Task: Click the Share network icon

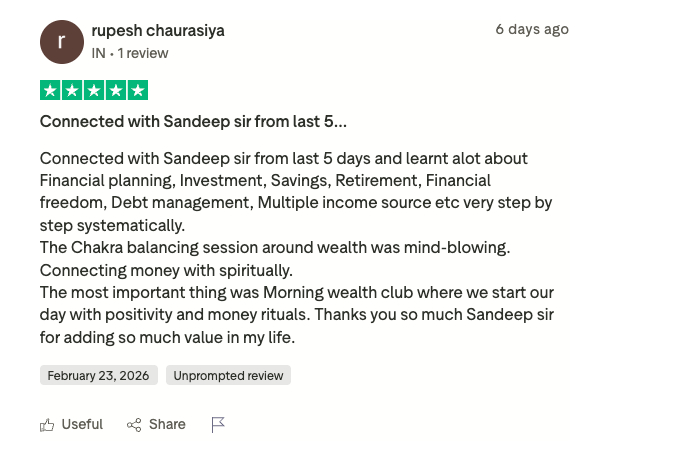Action: pos(134,425)
